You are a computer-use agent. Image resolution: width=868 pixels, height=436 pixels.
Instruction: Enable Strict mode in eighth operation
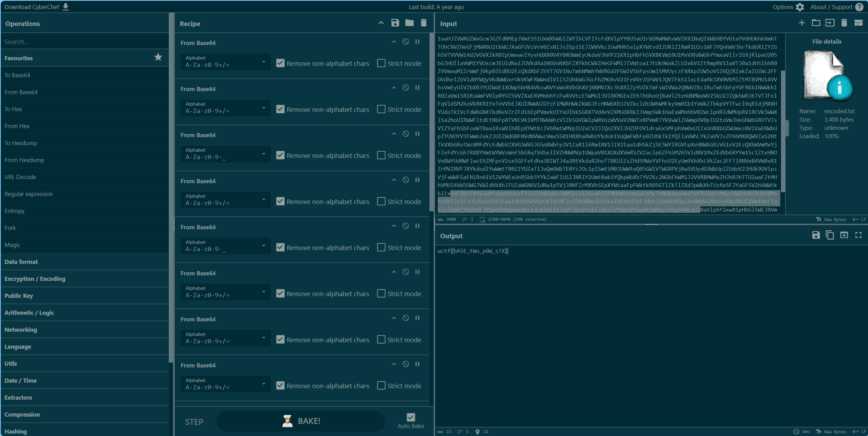click(381, 385)
